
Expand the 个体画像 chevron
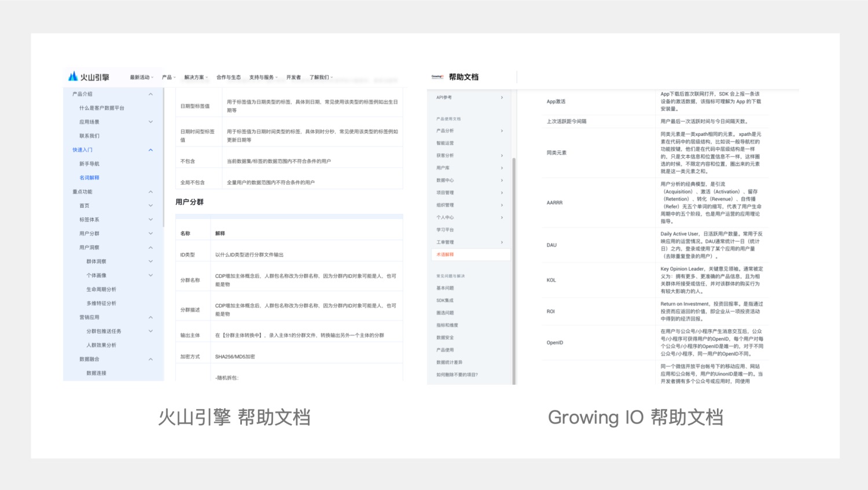[x=150, y=275]
